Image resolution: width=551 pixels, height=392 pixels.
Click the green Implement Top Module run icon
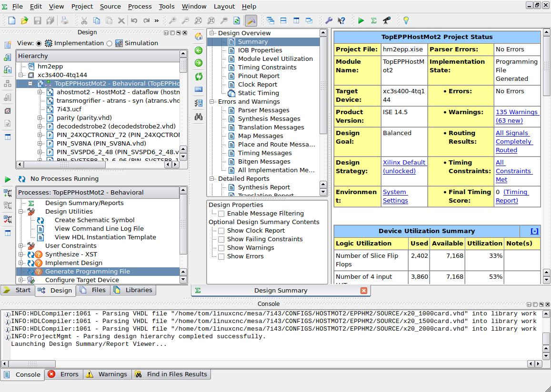click(361, 20)
